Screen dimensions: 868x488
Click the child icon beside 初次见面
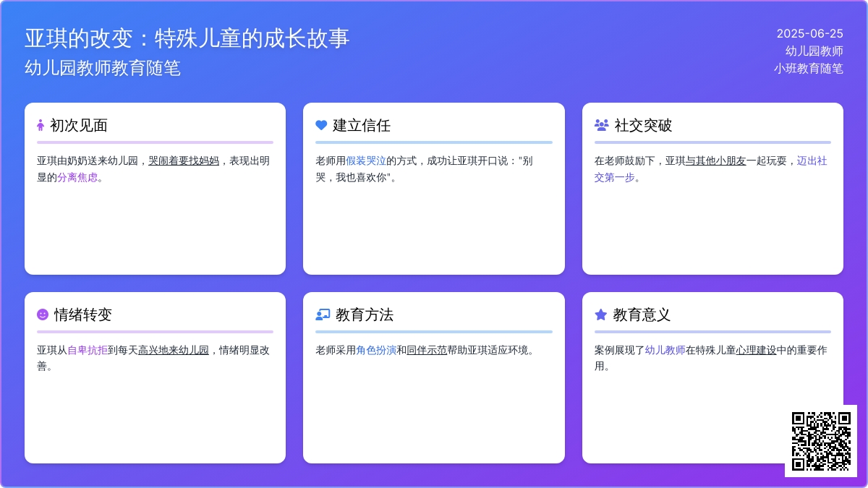pos(41,125)
